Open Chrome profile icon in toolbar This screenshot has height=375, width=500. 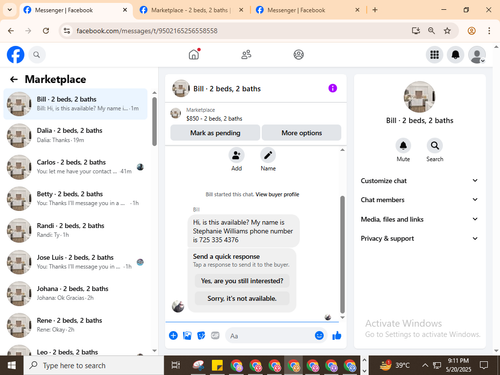click(x=471, y=31)
